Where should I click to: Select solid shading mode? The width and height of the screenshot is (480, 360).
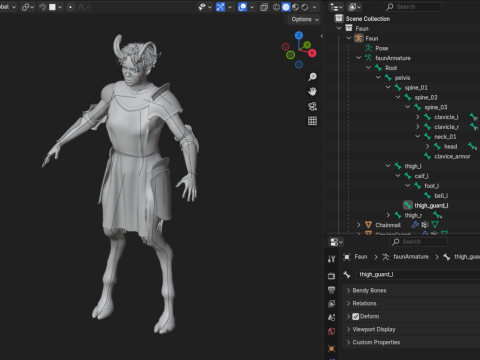tap(286, 7)
